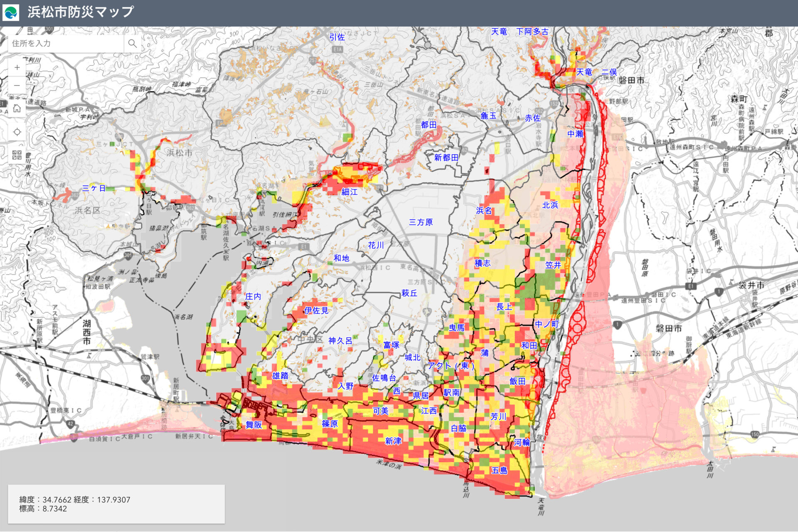Click the 新津 coastal district label
Viewport: 798px width, 532px height.
click(393, 441)
